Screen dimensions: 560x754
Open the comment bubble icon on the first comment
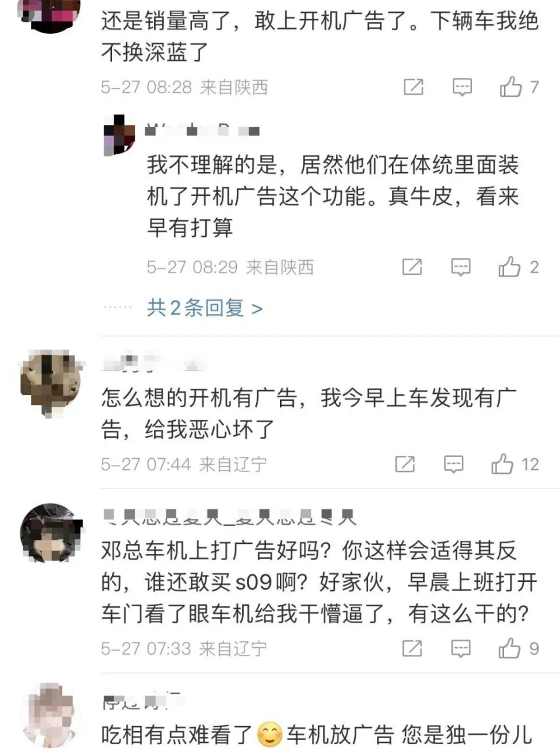pyautogui.click(x=461, y=88)
